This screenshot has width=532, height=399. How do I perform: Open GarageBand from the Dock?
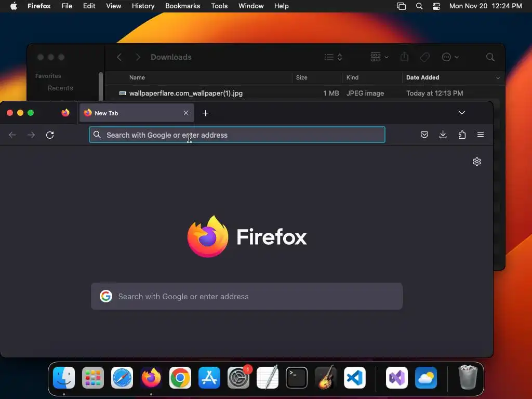pyautogui.click(x=326, y=378)
